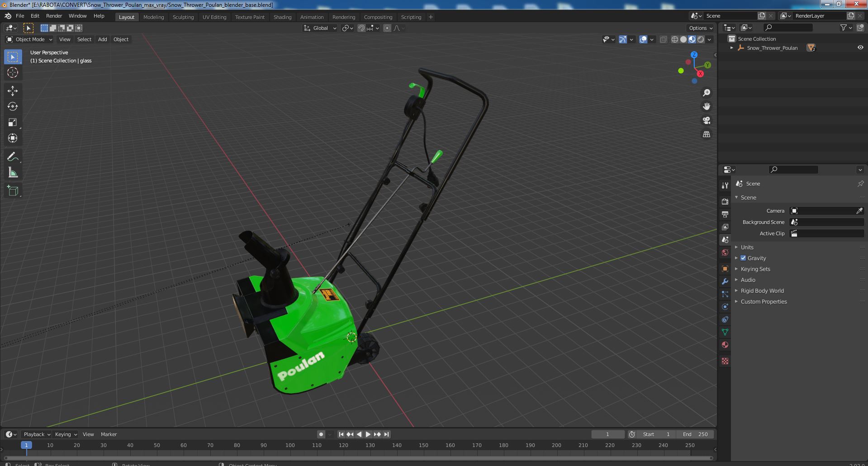This screenshot has height=466, width=868.
Task: Click the outliner search field
Action: tap(787, 28)
